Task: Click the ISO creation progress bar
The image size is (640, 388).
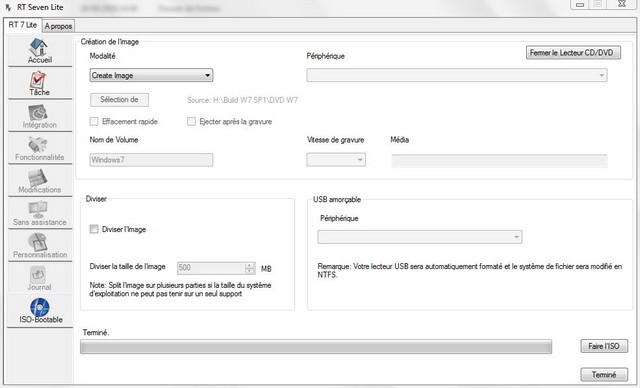Action: click(x=316, y=347)
